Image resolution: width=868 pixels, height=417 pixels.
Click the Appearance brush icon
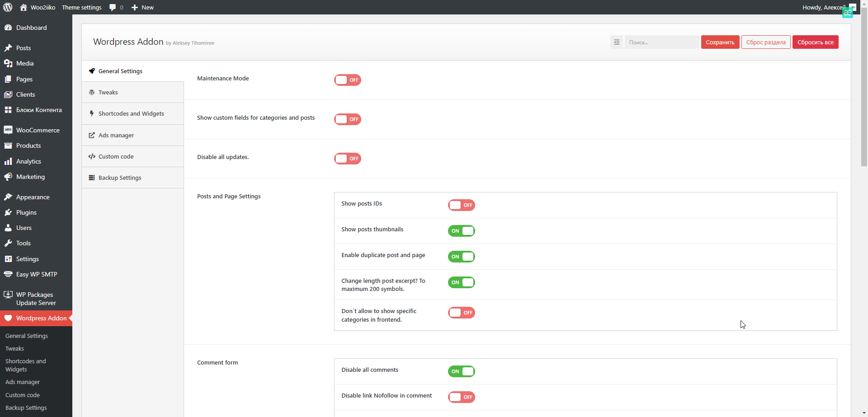8,197
